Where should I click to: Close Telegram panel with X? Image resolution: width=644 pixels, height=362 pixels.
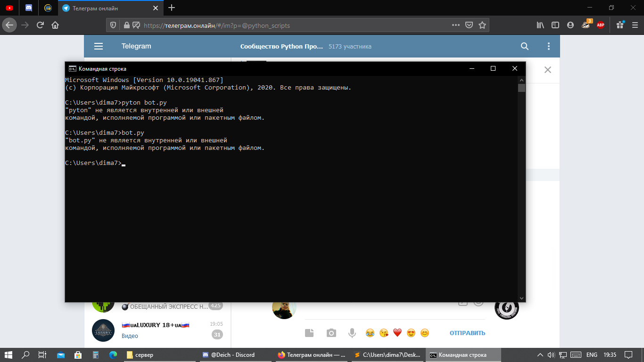click(548, 70)
